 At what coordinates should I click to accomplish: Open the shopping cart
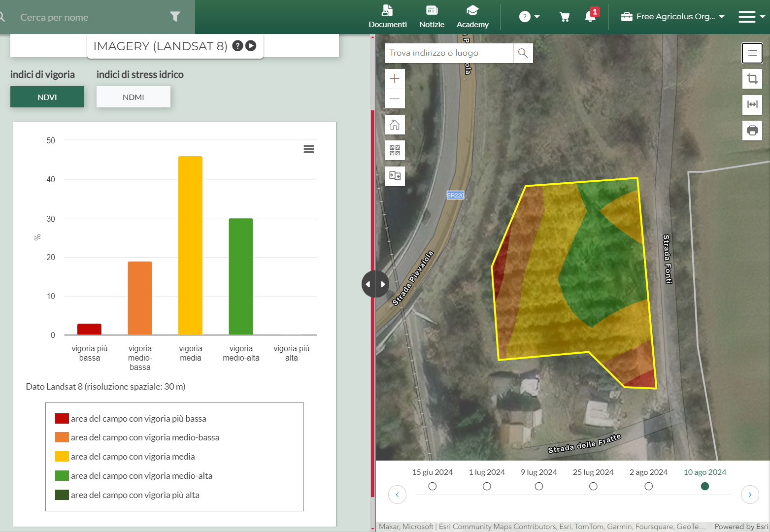(565, 17)
